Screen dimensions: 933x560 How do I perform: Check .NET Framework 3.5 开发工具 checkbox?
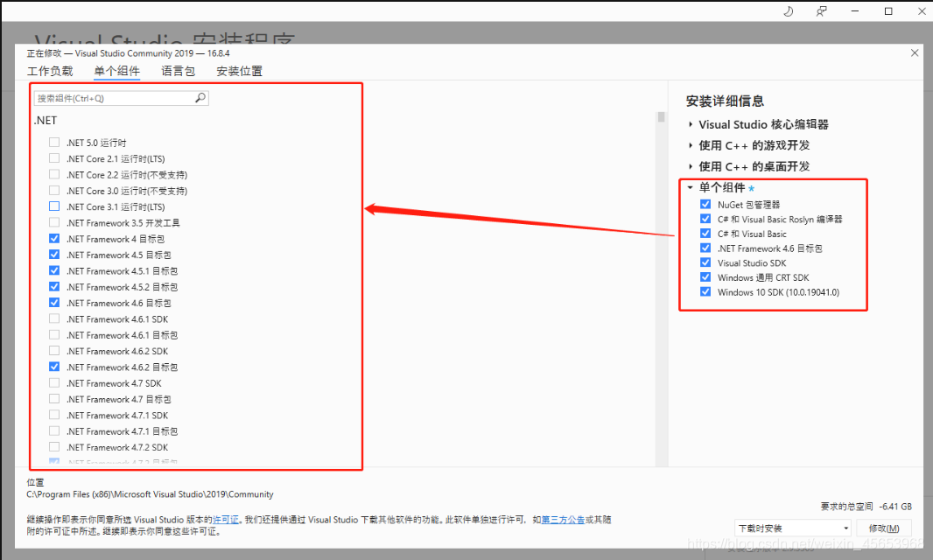point(54,222)
